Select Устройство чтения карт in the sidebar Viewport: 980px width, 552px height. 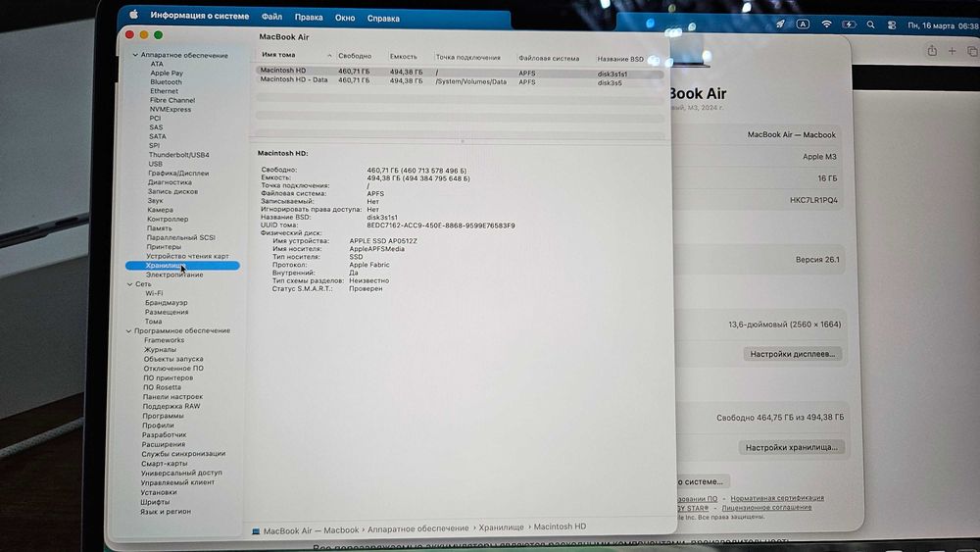[187, 256]
